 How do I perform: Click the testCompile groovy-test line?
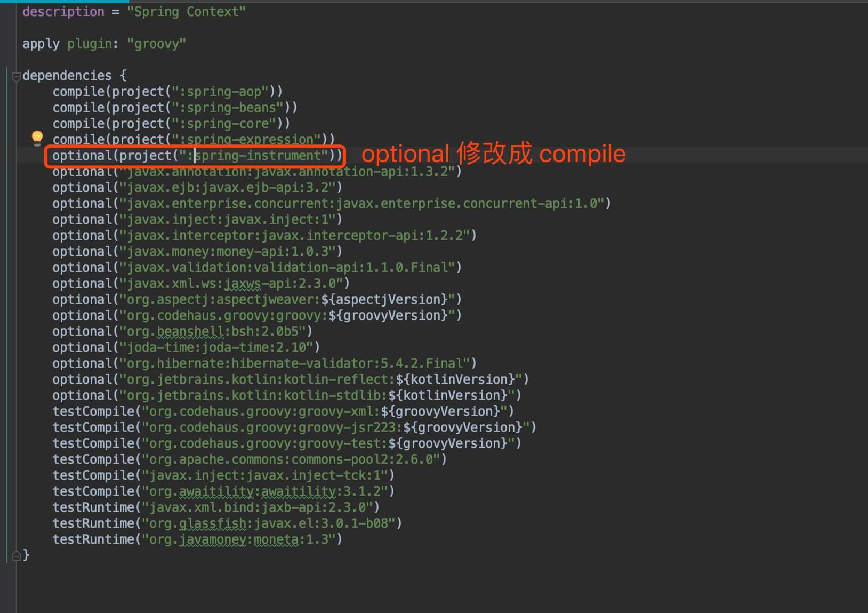coord(287,443)
